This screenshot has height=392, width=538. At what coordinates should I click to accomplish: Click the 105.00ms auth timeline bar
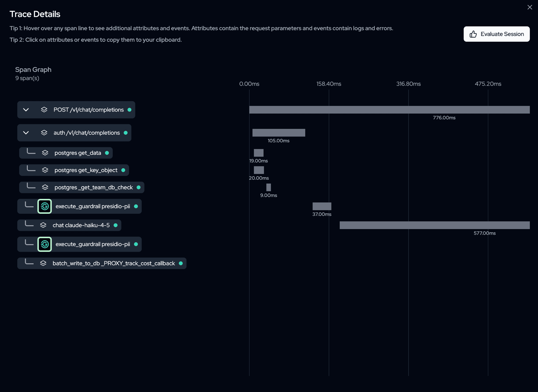[279, 133]
